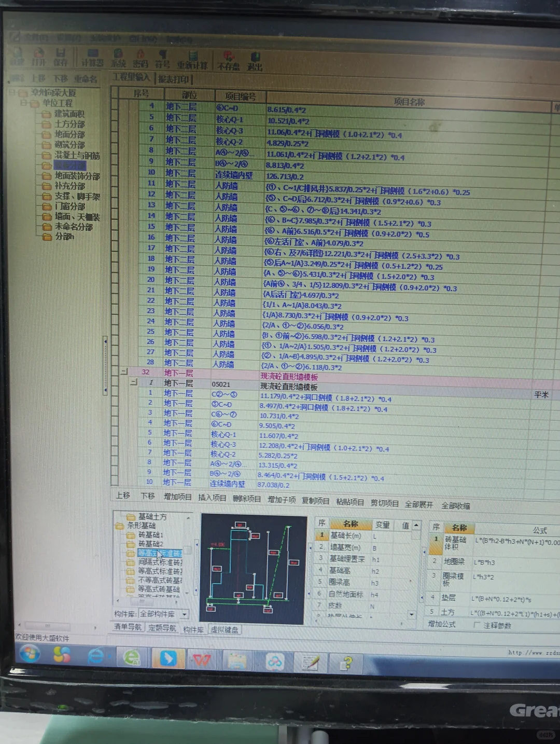
Task: Toggle the 注释参数 checkbox
Action: pos(477,625)
